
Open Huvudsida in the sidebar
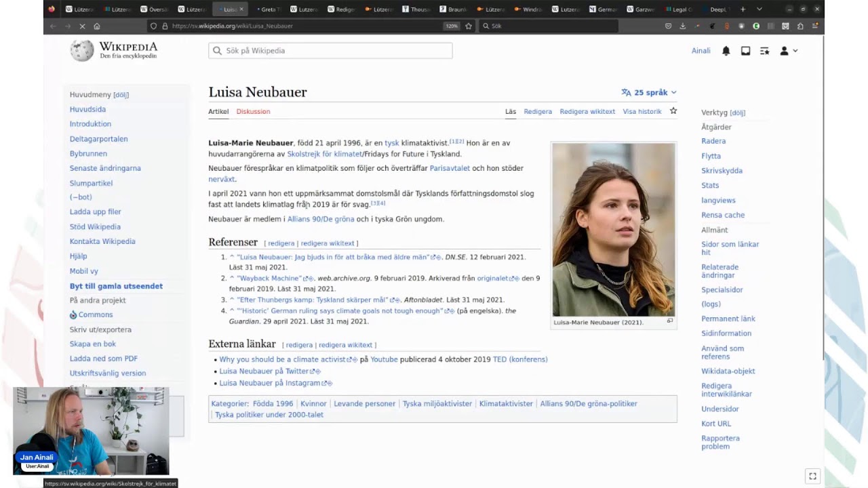pyautogui.click(x=87, y=109)
